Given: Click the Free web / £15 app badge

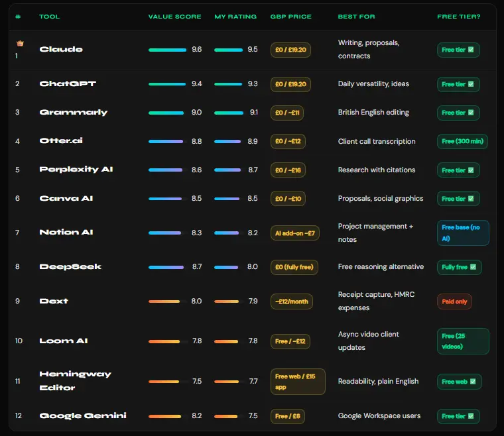Looking at the screenshot, I should (x=298, y=382).
